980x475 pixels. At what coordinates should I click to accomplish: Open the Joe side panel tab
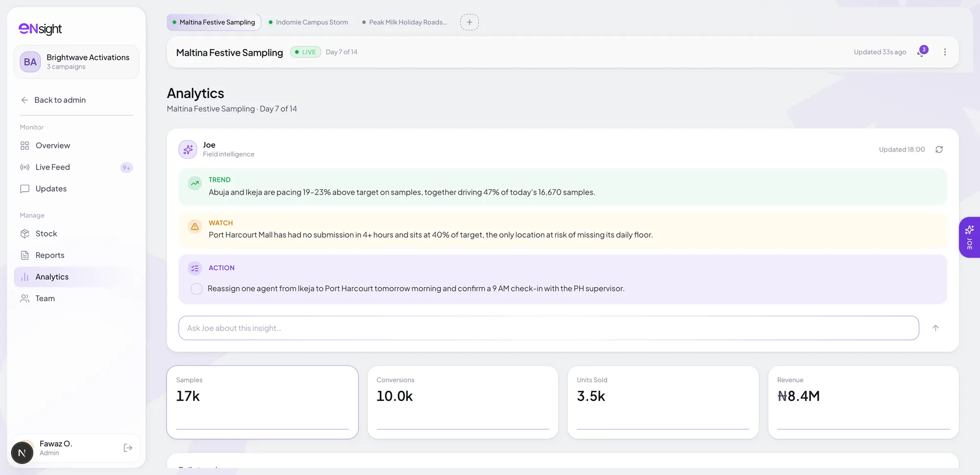pos(969,237)
